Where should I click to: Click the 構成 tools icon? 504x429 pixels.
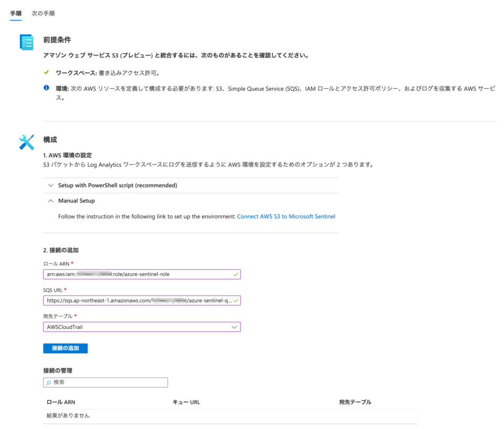[26, 143]
